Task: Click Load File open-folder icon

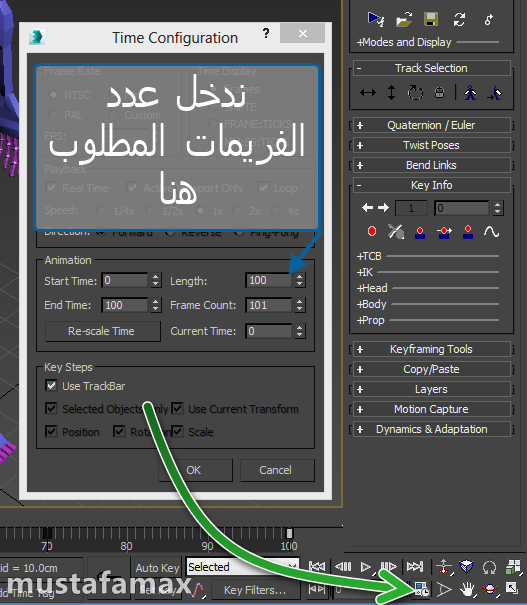Action: click(404, 19)
